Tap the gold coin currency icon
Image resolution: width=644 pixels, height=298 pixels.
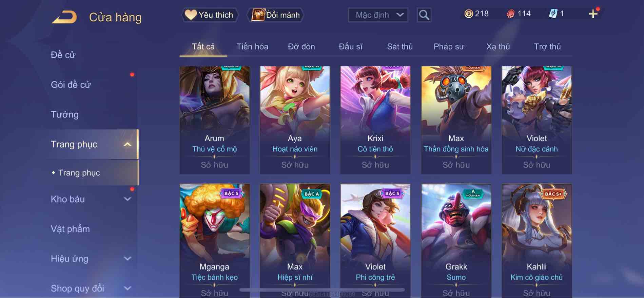click(x=468, y=14)
